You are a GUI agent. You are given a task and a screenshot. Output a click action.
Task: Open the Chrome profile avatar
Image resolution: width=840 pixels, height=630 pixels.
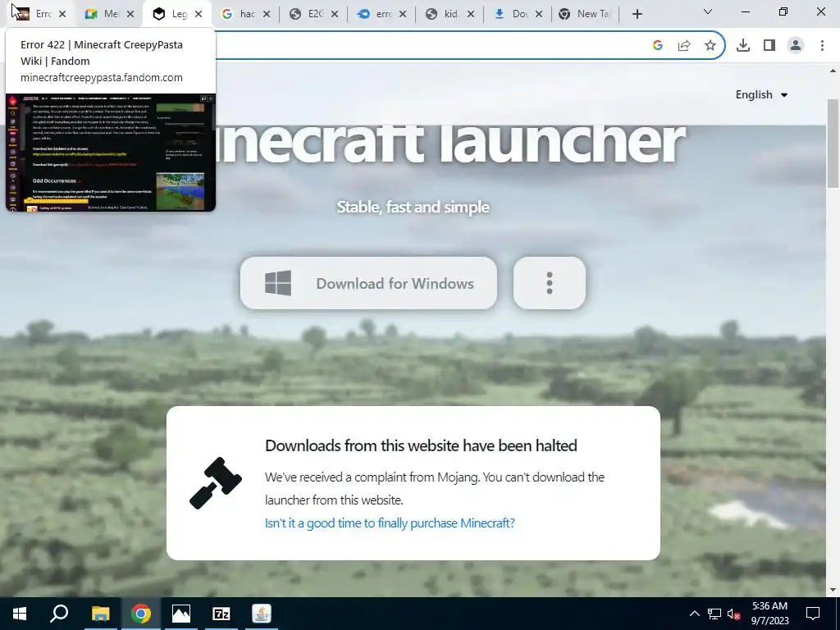[796, 46]
